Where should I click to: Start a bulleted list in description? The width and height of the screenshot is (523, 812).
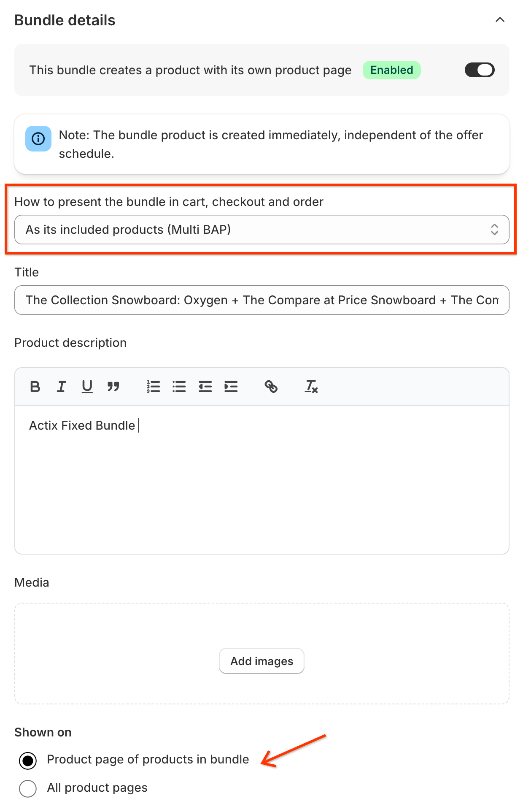click(x=179, y=387)
